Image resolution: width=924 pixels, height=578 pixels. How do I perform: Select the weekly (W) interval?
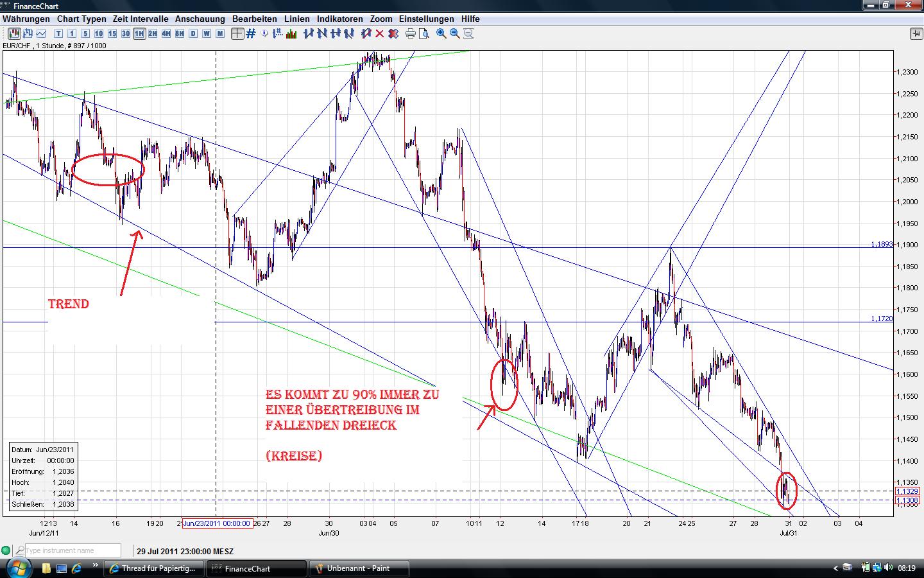pyautogui.click(x=207, y=33)
